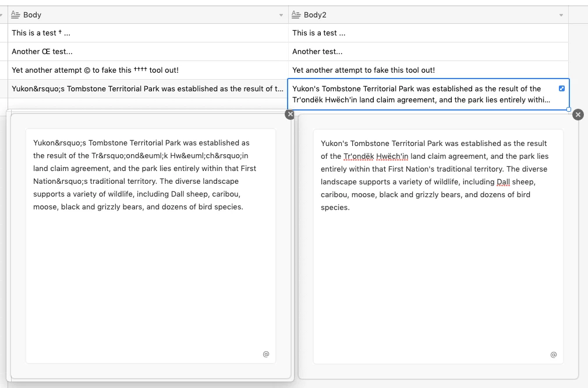Click inside the left popup text area
The image size is (588, 388).
[151, 246]
